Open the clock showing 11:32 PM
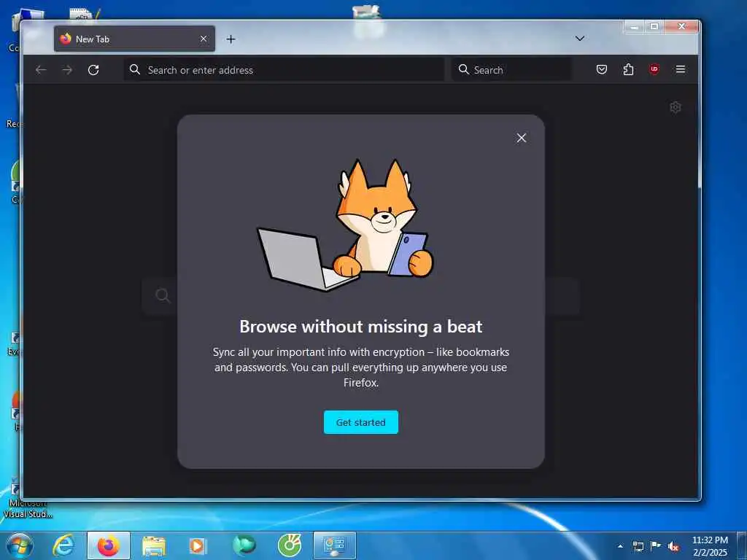This screenshot has height=560, width=747. 710,546
